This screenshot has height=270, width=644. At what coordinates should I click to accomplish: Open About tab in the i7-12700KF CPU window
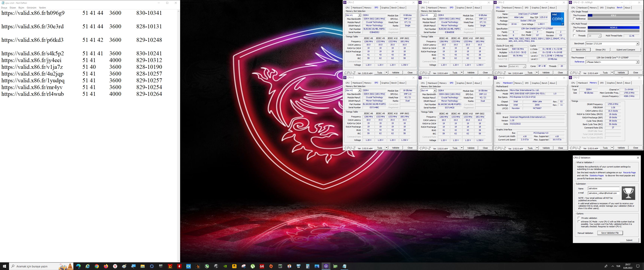tap(552, 8)
